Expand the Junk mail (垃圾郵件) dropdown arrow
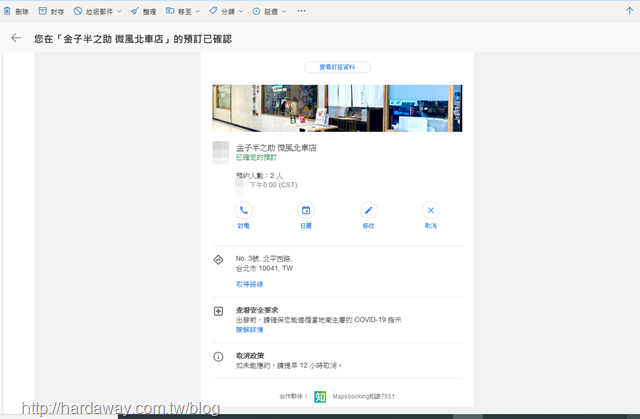 119,11
